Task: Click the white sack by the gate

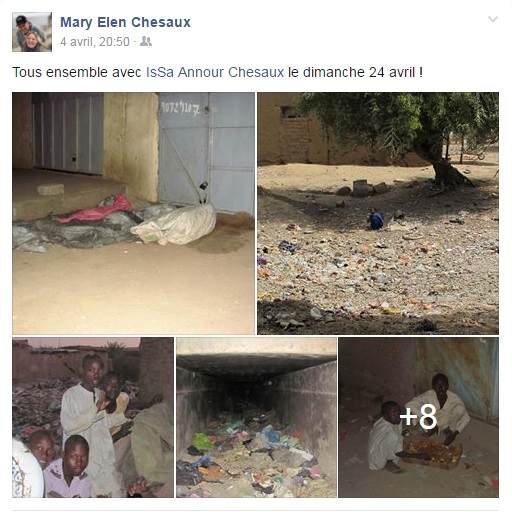Action: coord(173,224)
